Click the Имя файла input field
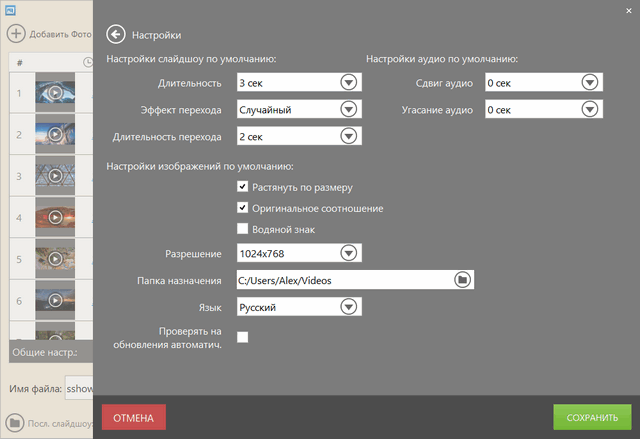This screenshot has width=640, height=439. click(79, 388)
